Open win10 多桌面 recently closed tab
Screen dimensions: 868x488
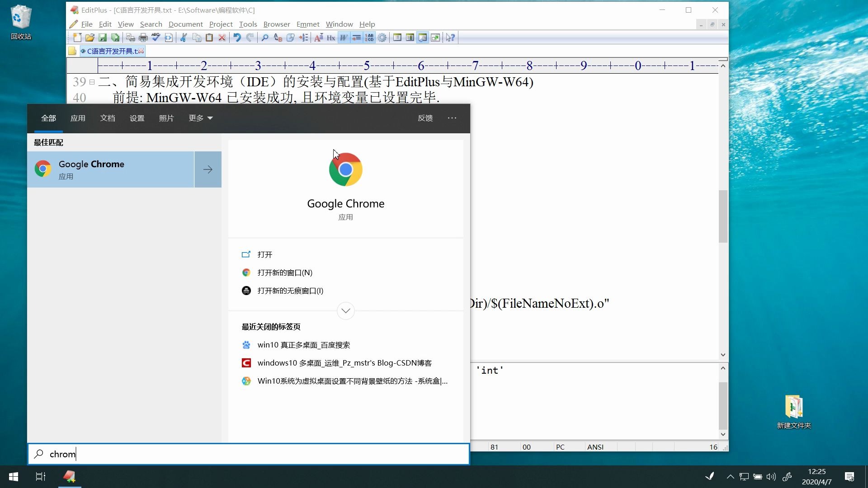tap(303, 344)
